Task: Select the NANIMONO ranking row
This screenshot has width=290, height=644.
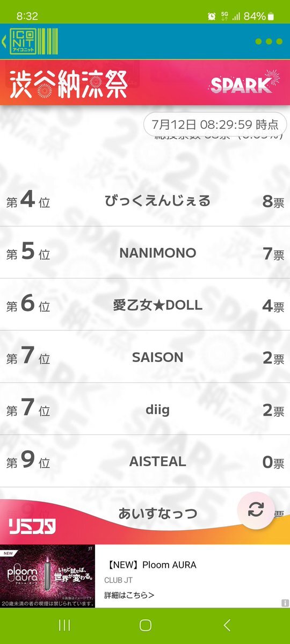Action: 145,252
